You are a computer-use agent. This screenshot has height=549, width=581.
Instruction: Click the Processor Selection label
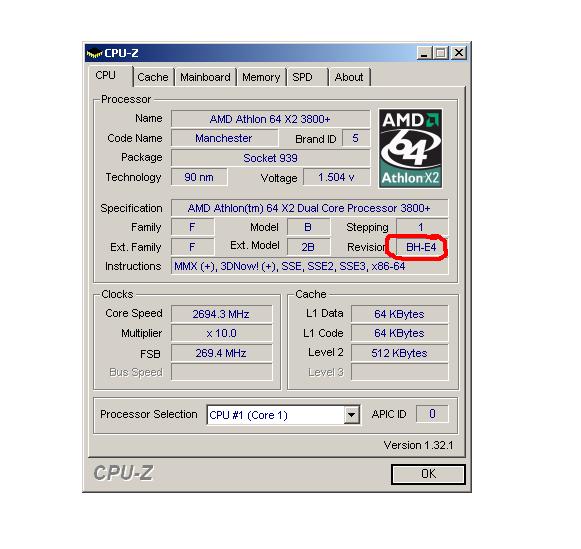click(x=149, y=414)
